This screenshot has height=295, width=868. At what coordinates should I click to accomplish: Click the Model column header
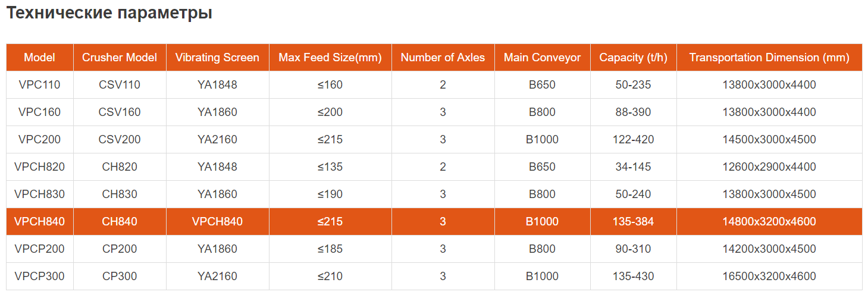pyautogui.click(x=40, y=58)
